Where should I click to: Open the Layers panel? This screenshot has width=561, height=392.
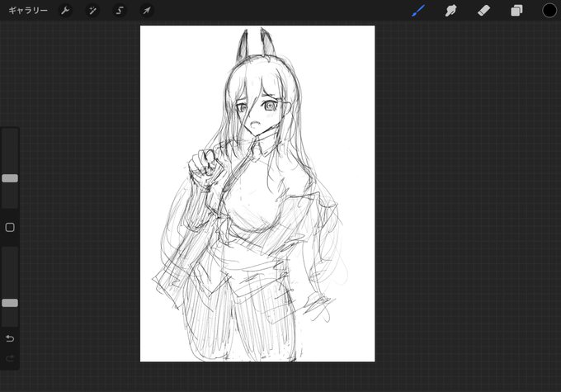point(516,11)
